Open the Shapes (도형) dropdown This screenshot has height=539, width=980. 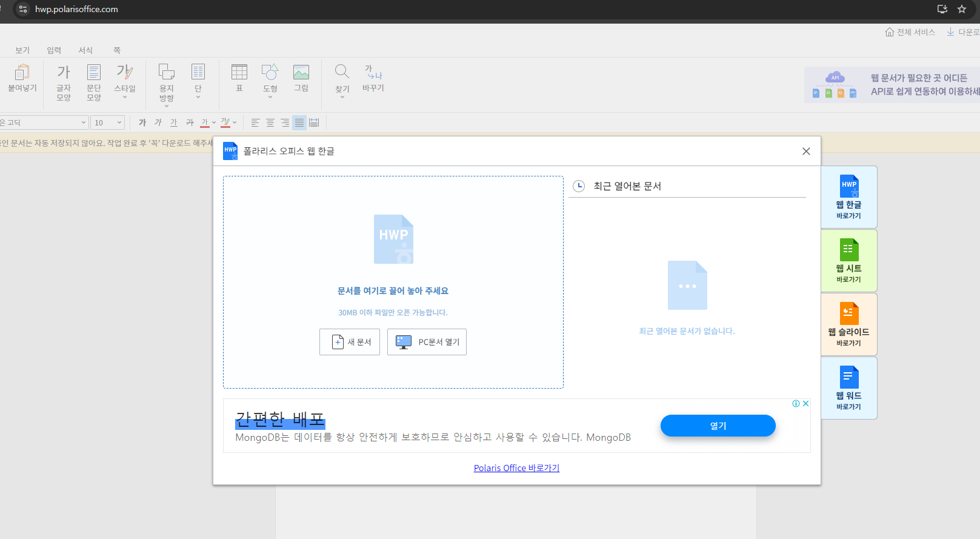pyautogui.click(x=270, y=81)
